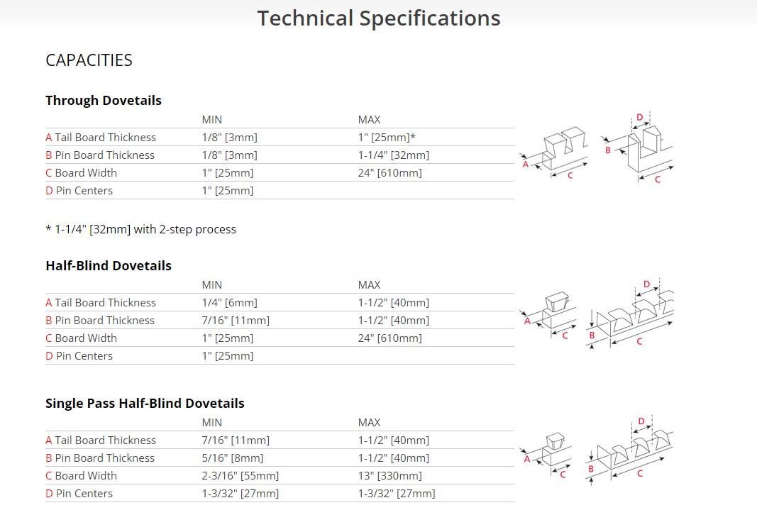Select the Through Dovetails heading
757x532 pixels.
tap(104, 101)
